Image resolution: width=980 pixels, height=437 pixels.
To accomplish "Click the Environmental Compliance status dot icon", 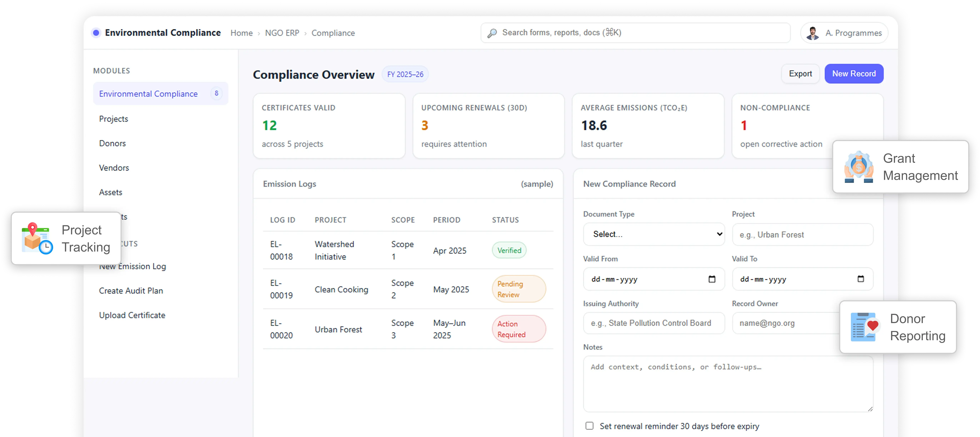I will [x=96, y=33].
